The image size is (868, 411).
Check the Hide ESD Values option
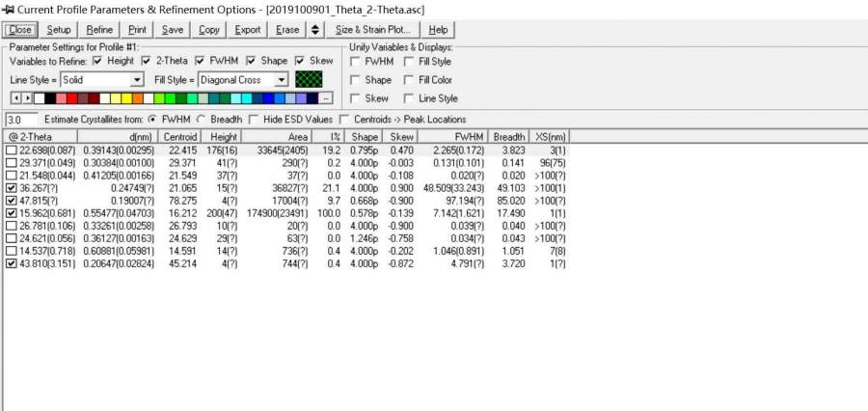point(254,119)
